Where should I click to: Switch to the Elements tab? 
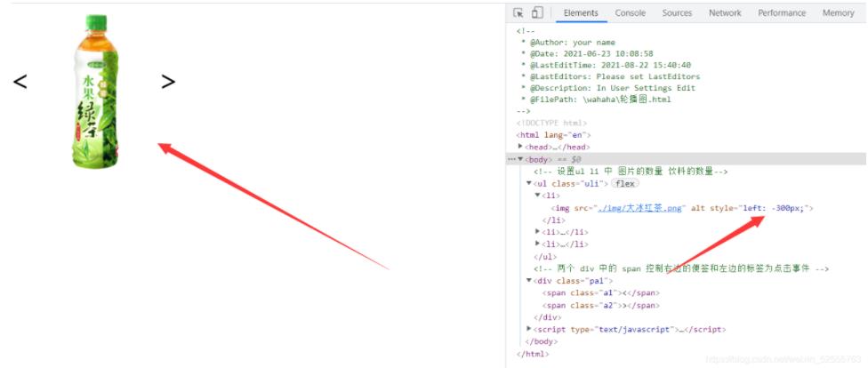click(581, 13)
